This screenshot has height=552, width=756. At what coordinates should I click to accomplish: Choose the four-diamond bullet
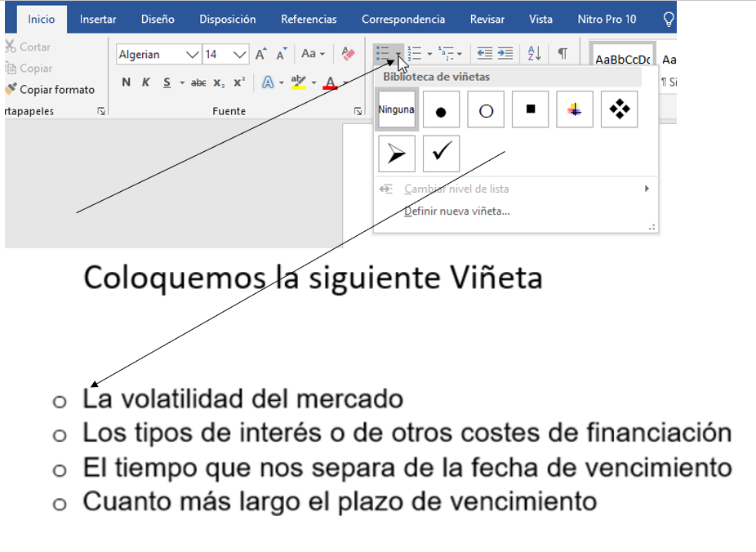coord(619,109)
